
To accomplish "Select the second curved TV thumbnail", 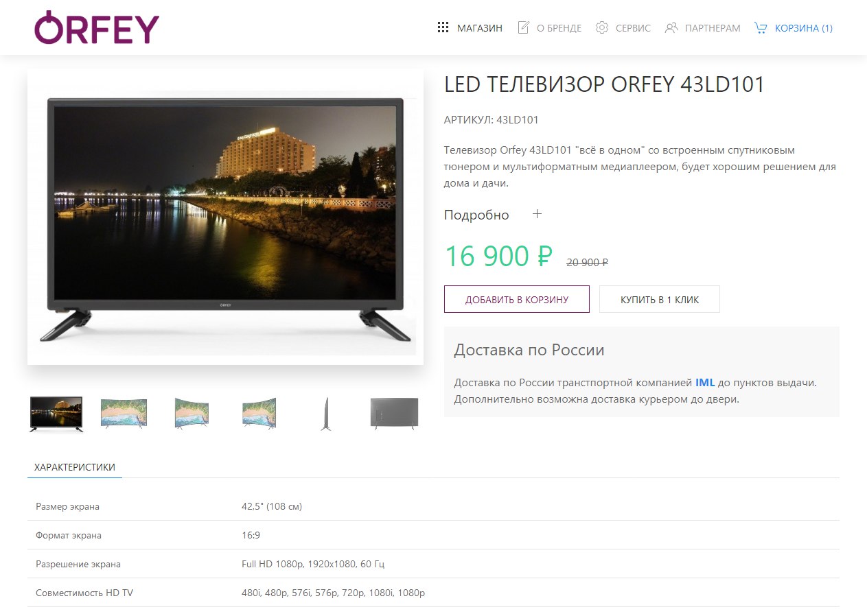I will point(192,414).
